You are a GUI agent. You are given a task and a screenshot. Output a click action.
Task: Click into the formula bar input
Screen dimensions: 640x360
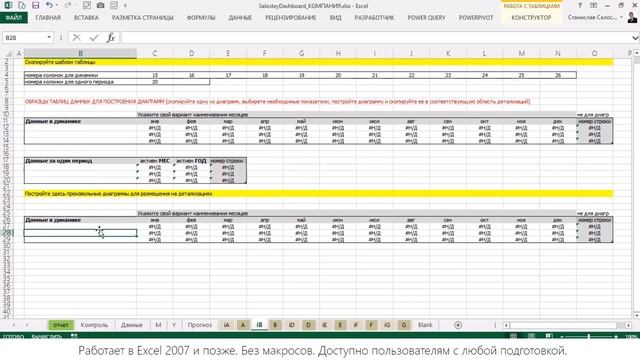point(376,38)
